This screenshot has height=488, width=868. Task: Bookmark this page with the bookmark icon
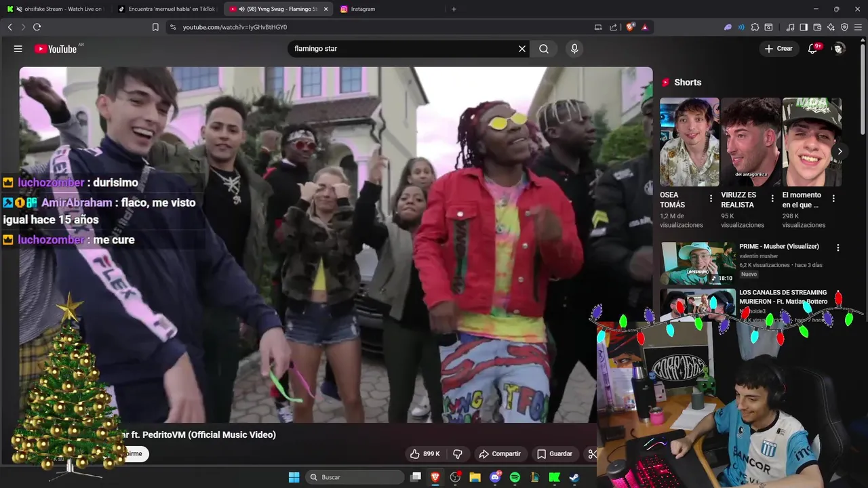(x=155, y=27)
